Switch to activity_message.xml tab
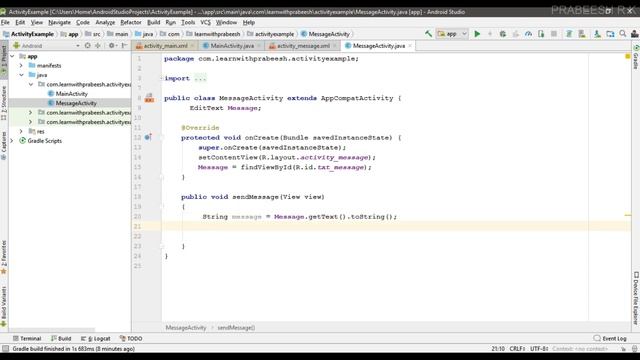The height and width of the screenshot is (360, 640). [x=303, y=46]
